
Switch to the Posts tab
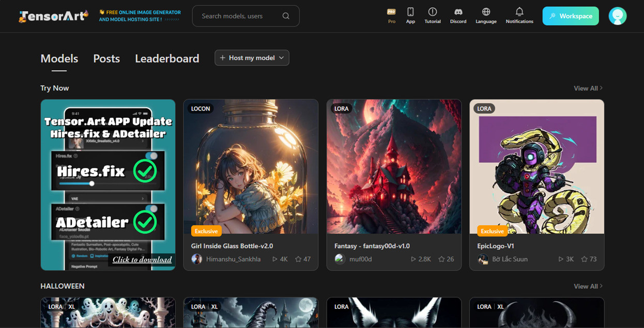[106, 59]
